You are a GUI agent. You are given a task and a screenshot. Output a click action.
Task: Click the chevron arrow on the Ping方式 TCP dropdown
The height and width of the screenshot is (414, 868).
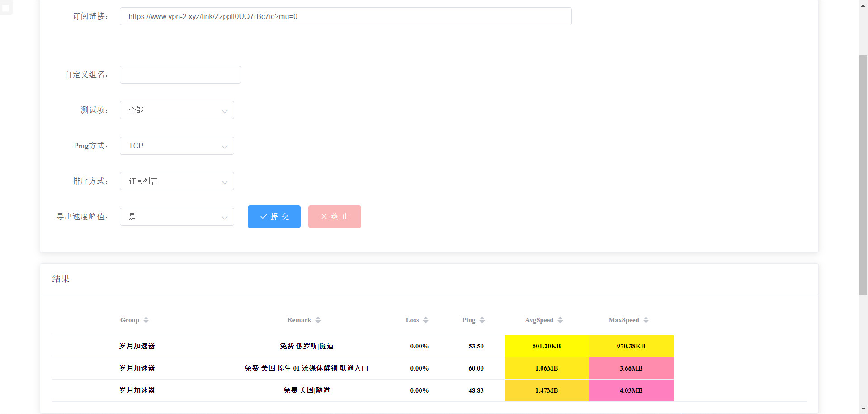[x=224, y=147]
